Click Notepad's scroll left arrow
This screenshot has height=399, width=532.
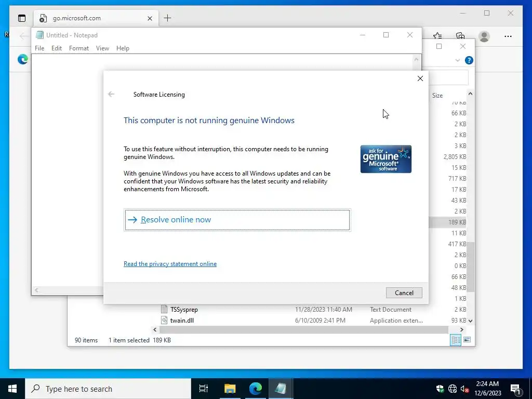tap(37, 290)
